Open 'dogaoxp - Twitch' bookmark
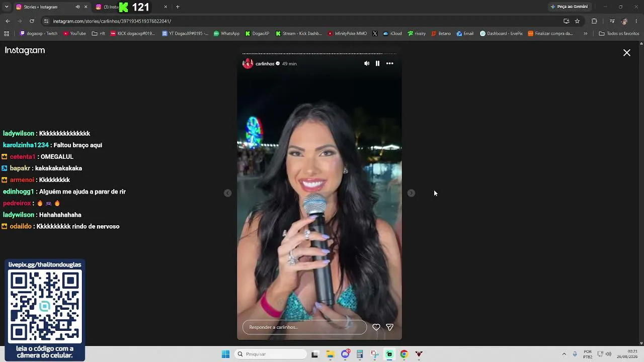 coord(39,34)
